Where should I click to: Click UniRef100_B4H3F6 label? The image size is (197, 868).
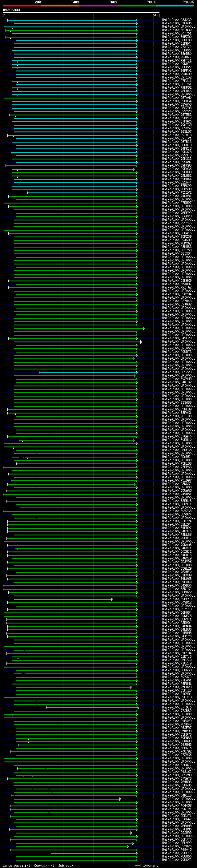[177, 531]
